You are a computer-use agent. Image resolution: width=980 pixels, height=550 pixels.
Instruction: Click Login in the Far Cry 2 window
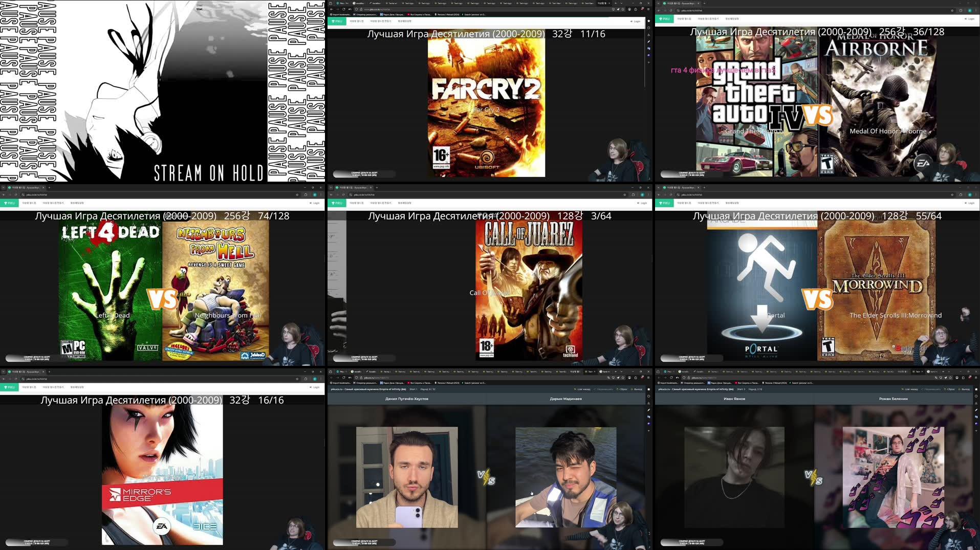click(x=635, y=21)
